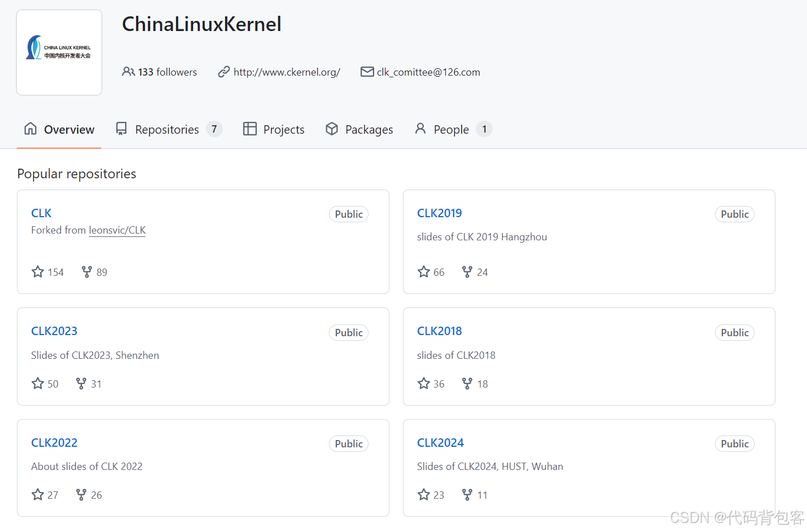View 50 stargazers of CLK2023
Image resolution: width=807 pixels, height=532 pixels.
click(53, 384)
